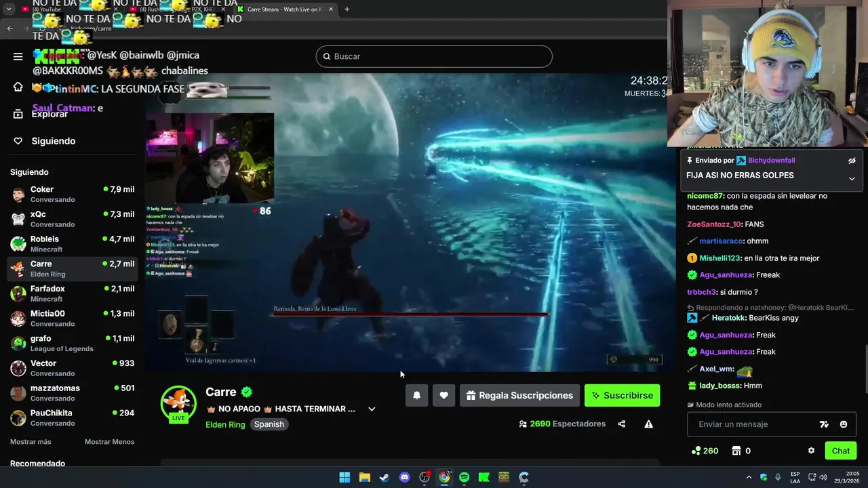Image resolution: width=868 pixels, height=488 pixels.
Task: Click Carre's streamer avatar
Action: [178, 403]
